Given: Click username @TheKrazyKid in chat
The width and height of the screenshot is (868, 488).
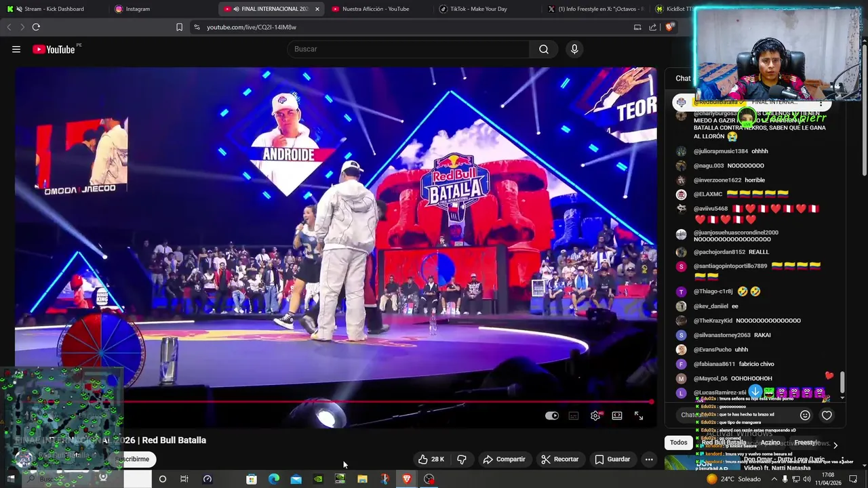Looking at the screenshot, I should coord(713,321).
